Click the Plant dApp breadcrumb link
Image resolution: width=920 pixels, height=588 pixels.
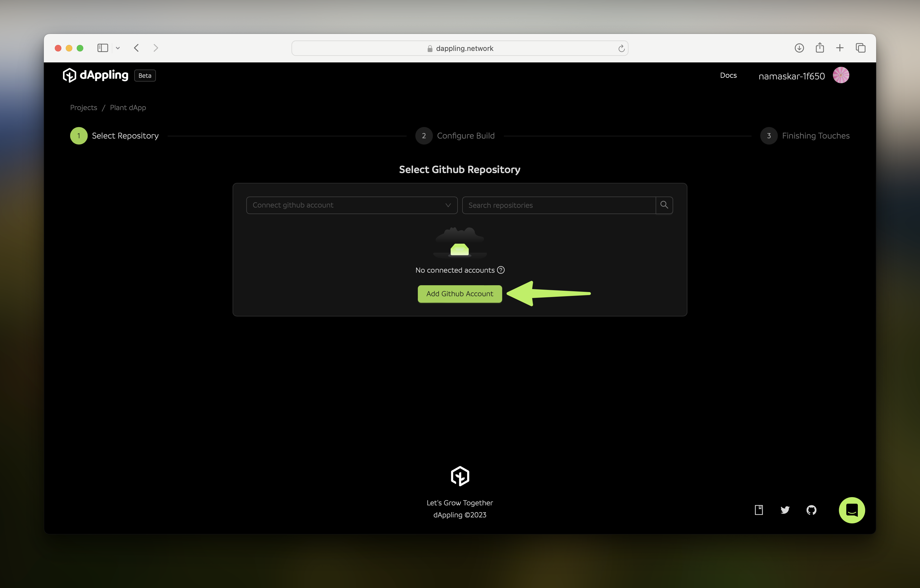(127, 106)
